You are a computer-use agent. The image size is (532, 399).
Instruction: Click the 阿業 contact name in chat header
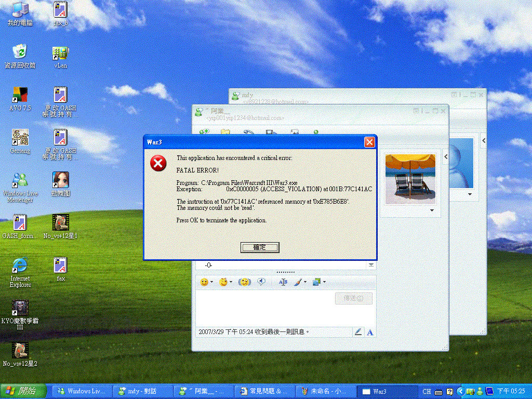[x=218, y=111]
